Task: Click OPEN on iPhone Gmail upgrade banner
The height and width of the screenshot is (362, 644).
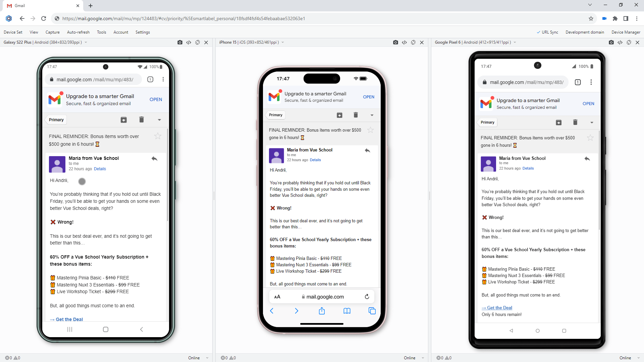Action: [x=369, y=97]
